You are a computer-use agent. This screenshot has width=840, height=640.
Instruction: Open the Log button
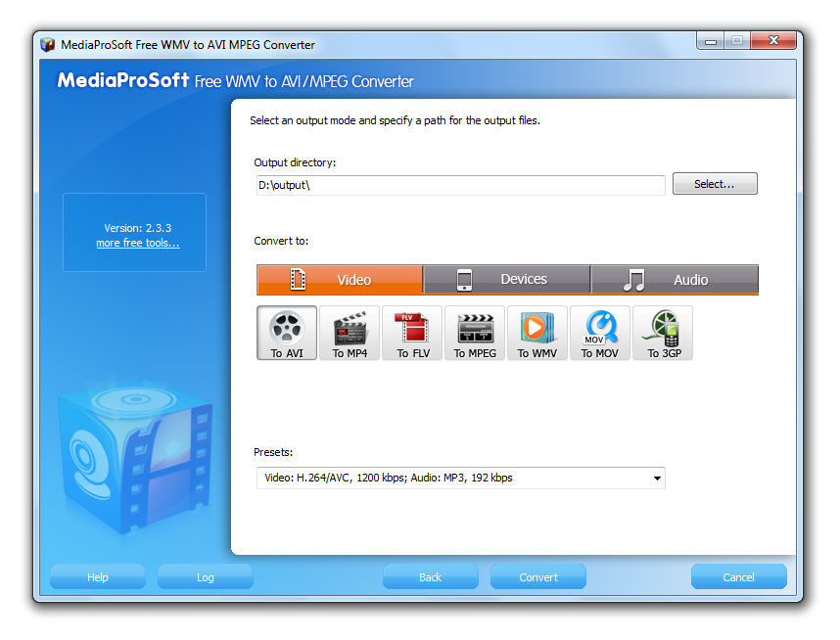click(x=206, y=577)
